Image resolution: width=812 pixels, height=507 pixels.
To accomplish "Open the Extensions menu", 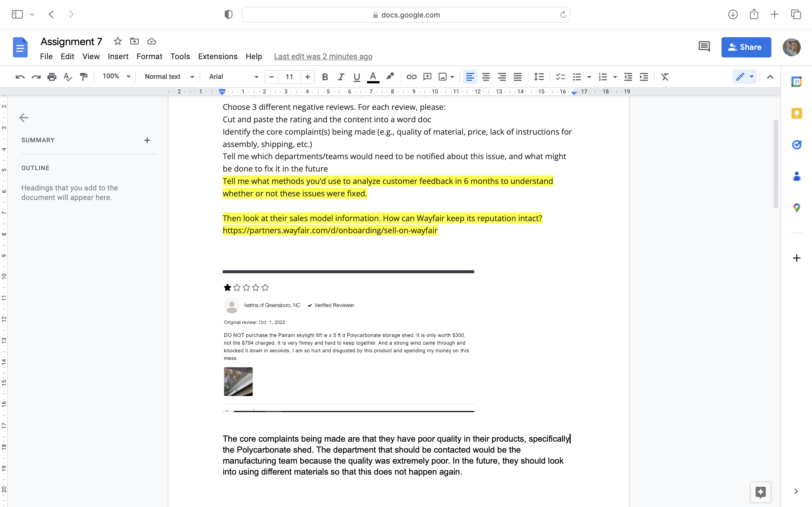I will pos(217,56).
